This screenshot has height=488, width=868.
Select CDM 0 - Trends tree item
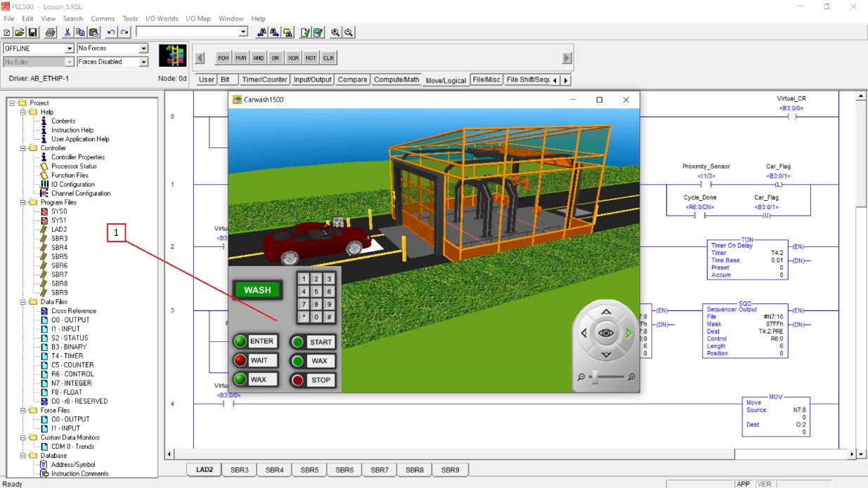click(72, 447)
